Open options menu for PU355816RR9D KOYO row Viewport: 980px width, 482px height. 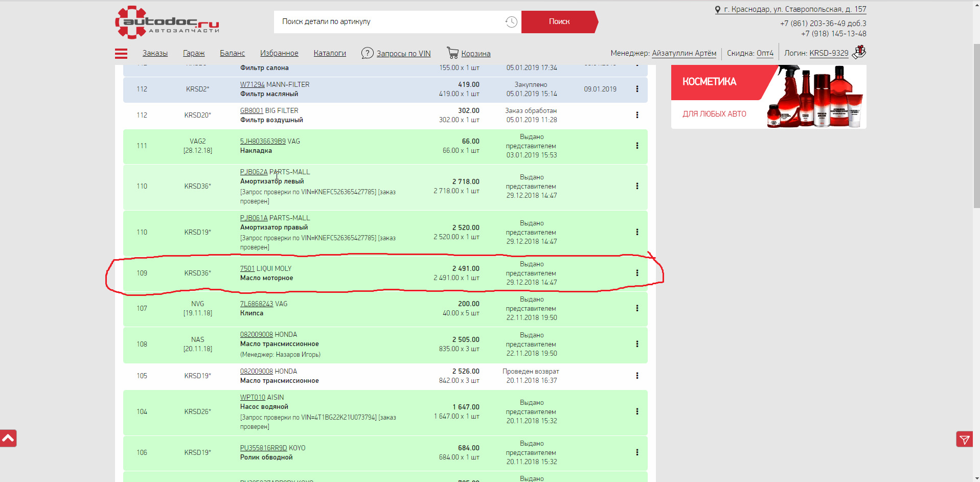637,452
